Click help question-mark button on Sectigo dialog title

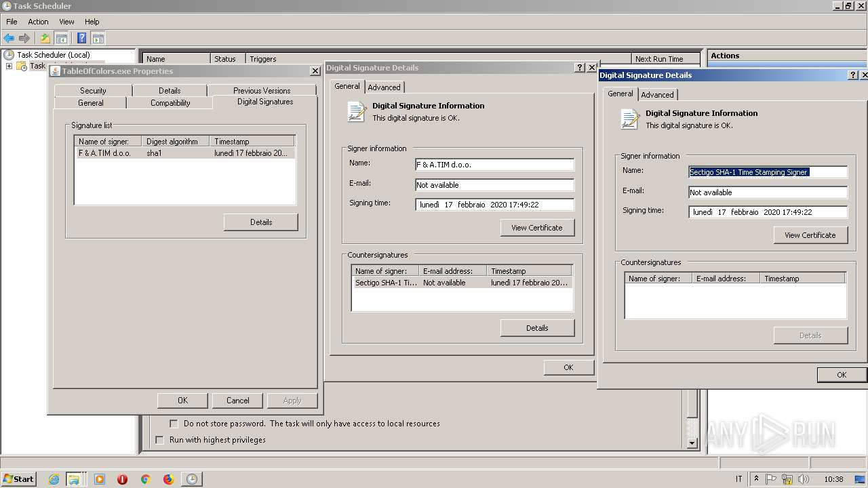coord(852,75)
